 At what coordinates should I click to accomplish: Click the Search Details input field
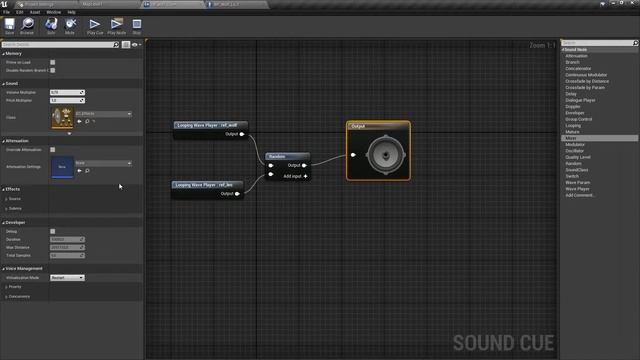coord(58,44)
